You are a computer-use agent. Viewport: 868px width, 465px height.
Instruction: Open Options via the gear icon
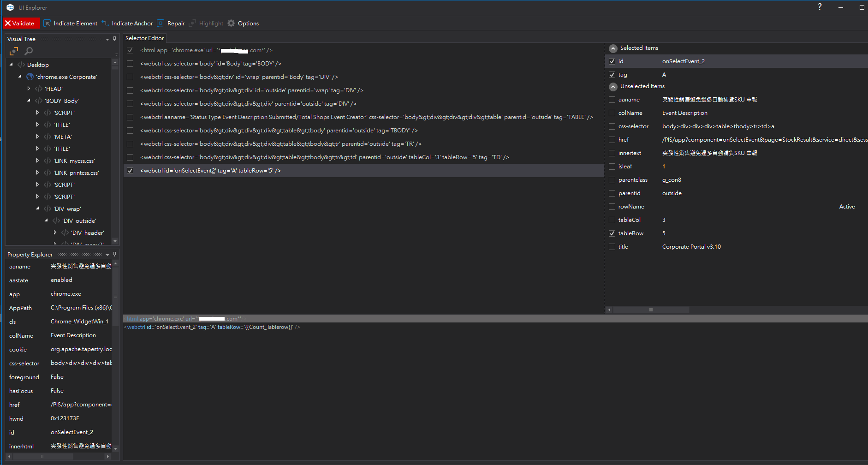[231, 23]
